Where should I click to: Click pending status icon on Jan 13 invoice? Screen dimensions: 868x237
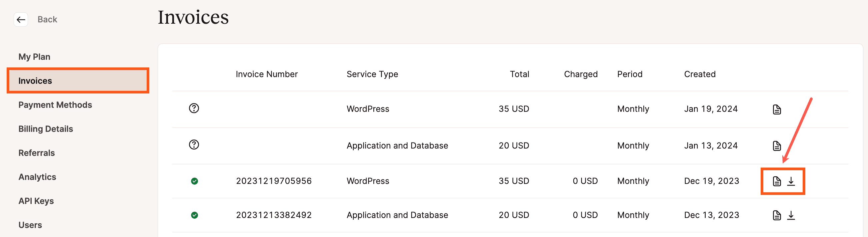[x=194, y=145]
